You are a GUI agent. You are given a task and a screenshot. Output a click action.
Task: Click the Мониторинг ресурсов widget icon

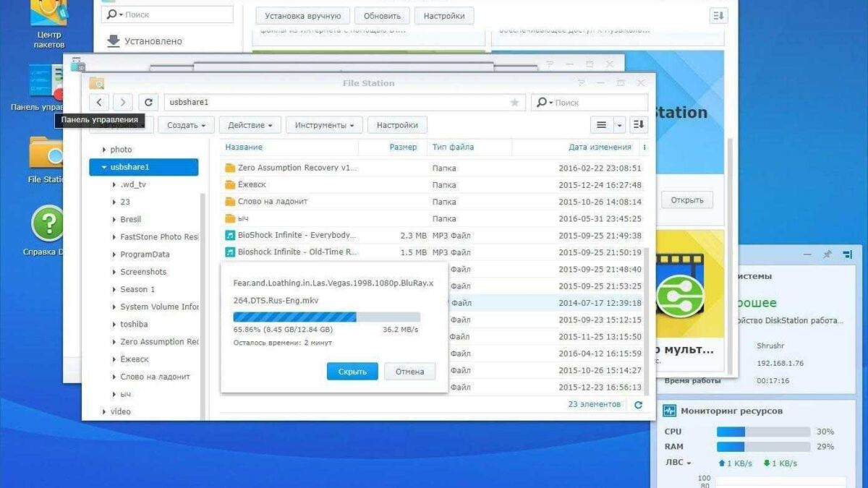pyautogui.click(x=669, y=411)
